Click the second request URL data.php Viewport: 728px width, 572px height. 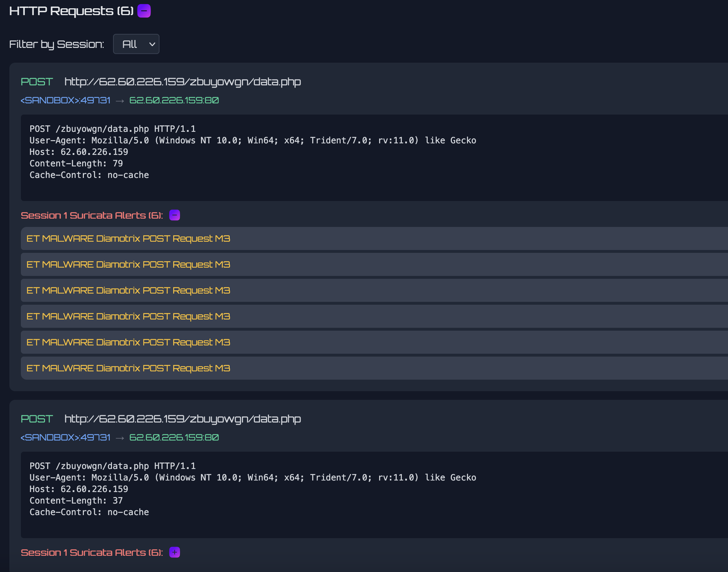pos(183,419)
